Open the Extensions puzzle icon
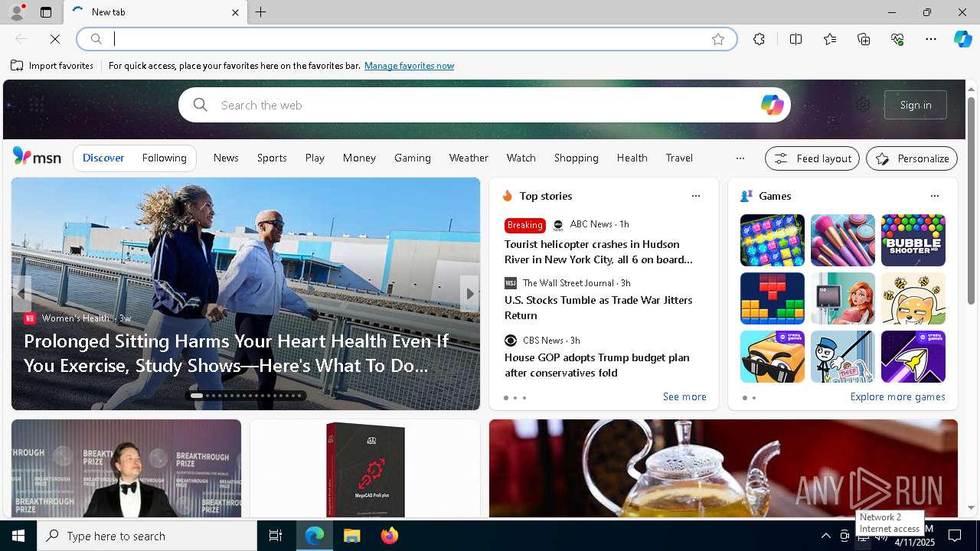This screenshot has height=551, width=980. 759,39
